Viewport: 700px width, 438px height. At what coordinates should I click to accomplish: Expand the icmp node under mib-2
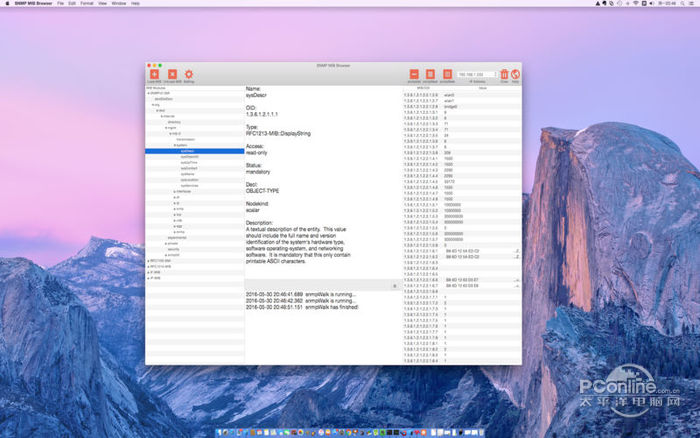pos(175,209)
